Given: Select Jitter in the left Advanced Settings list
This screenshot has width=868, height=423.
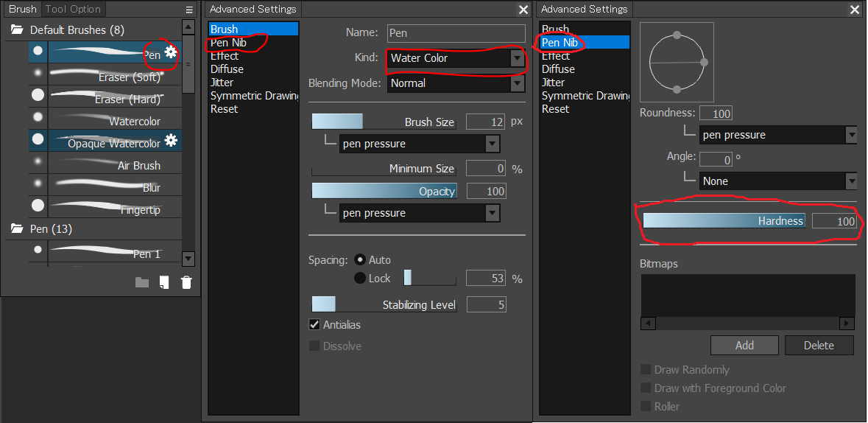Looking at the screenshot, I should tap(222, 83).
